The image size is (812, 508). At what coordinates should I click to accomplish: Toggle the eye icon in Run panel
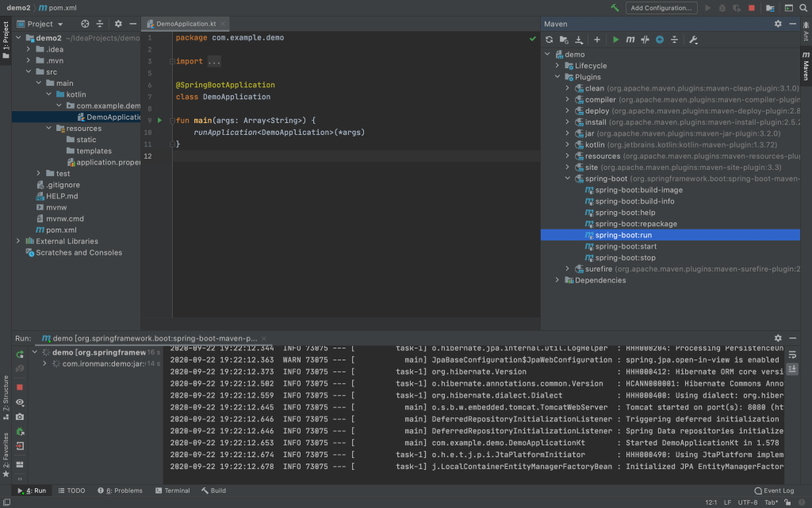pyautogui.click(x=20, y=402)
